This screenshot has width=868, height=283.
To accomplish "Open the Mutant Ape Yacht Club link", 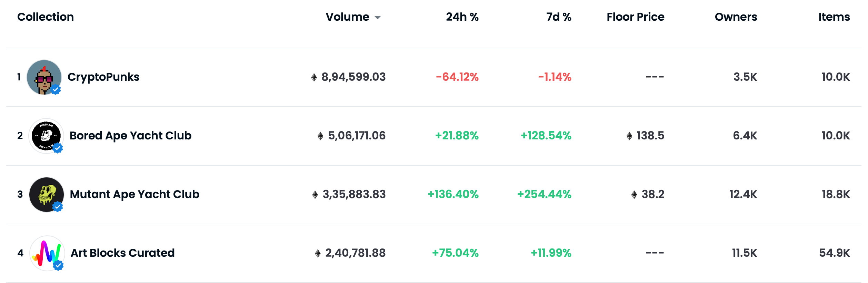I will 134,194.
